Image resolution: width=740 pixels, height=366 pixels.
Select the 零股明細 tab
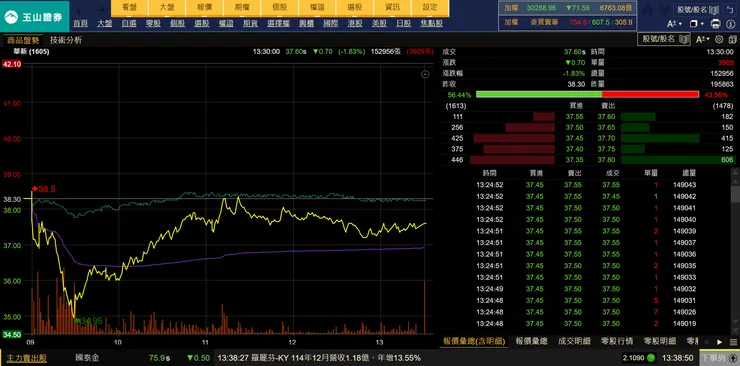(659, 341)
